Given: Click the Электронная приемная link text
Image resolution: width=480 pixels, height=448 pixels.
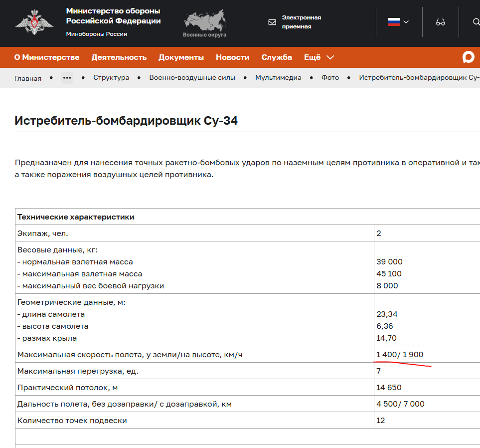Looking at the screenshot, I should (301, 22).
